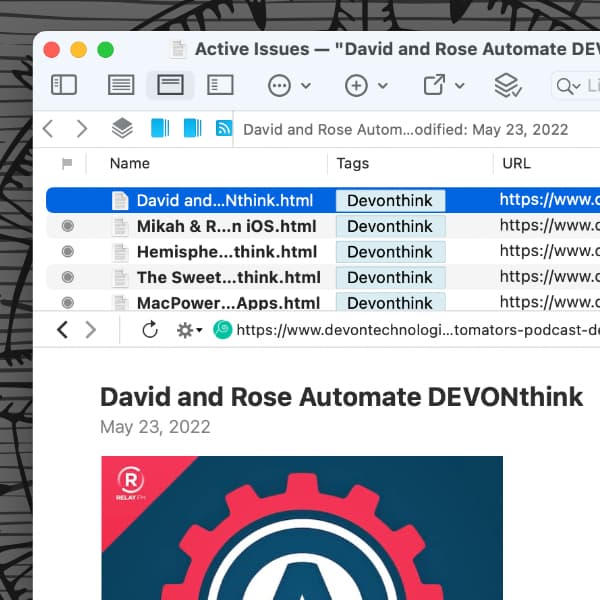The width and height of the screenshot is (600, 600).
Task: Click the document proxy icon in title bar
Action: point(178,49)
